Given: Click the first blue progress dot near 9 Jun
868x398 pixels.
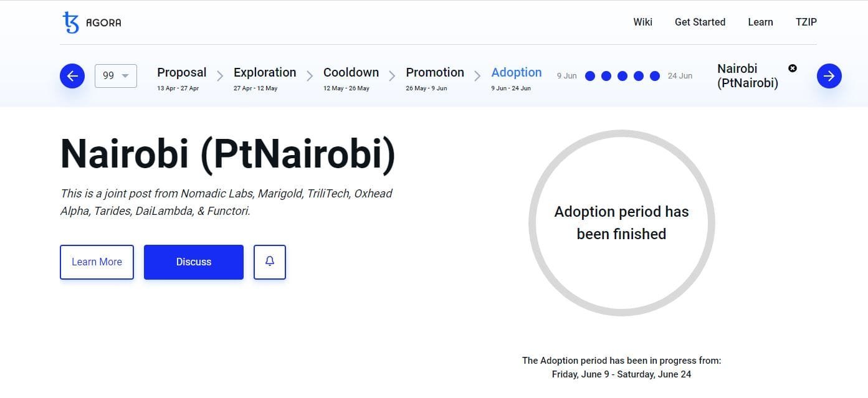Looking at the screenshot, I should (x=589, y=75).
